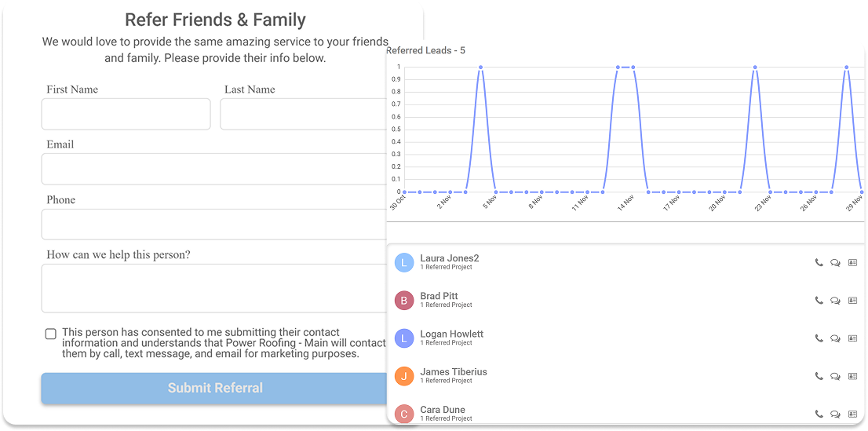Click James Tiberius orange avatar
The image size is (868, 431).
click(404, 376)
